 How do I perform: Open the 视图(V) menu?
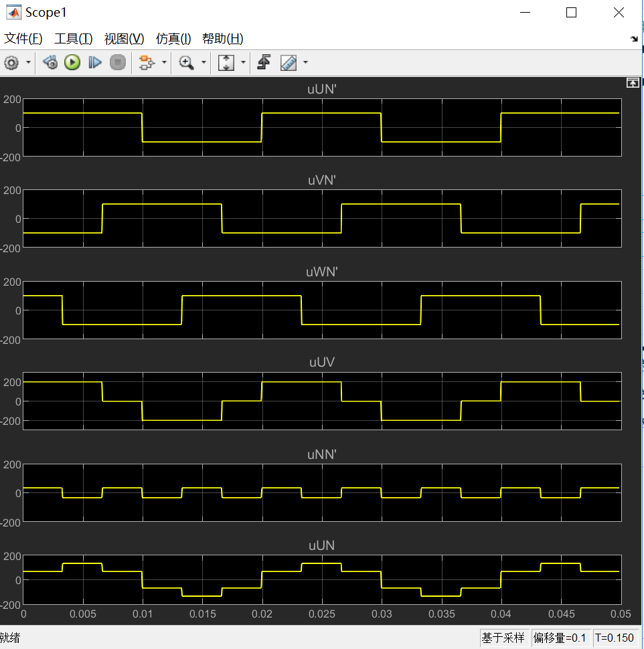125,39
